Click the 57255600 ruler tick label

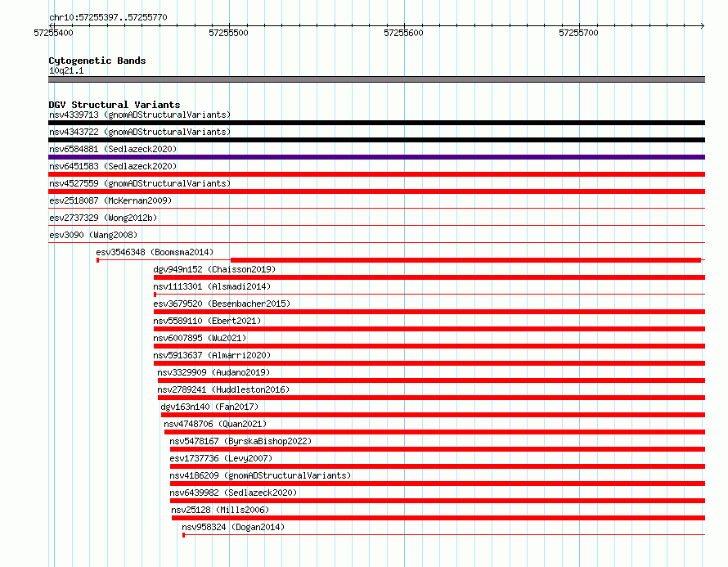coord(403,33)
